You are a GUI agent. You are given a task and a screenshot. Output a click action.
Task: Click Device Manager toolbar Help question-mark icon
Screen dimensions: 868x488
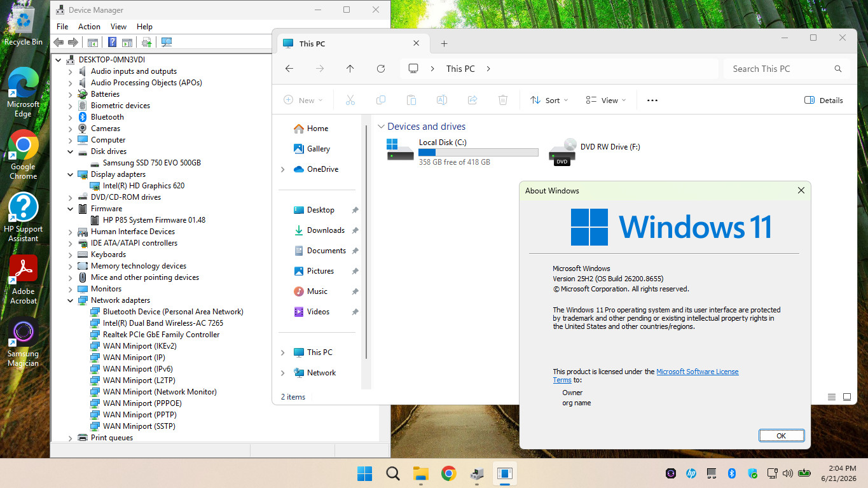(x=112, y=43)
